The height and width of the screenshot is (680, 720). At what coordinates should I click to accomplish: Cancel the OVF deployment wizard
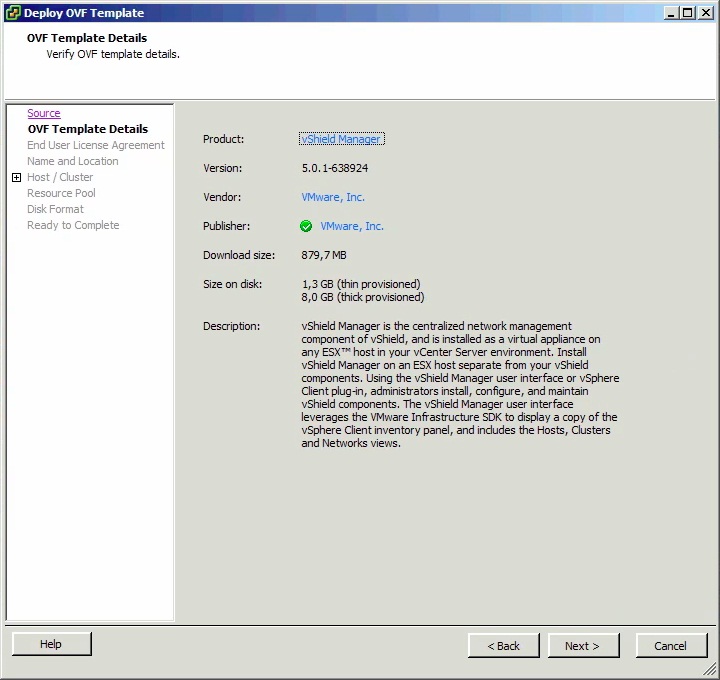coord(671,646)
